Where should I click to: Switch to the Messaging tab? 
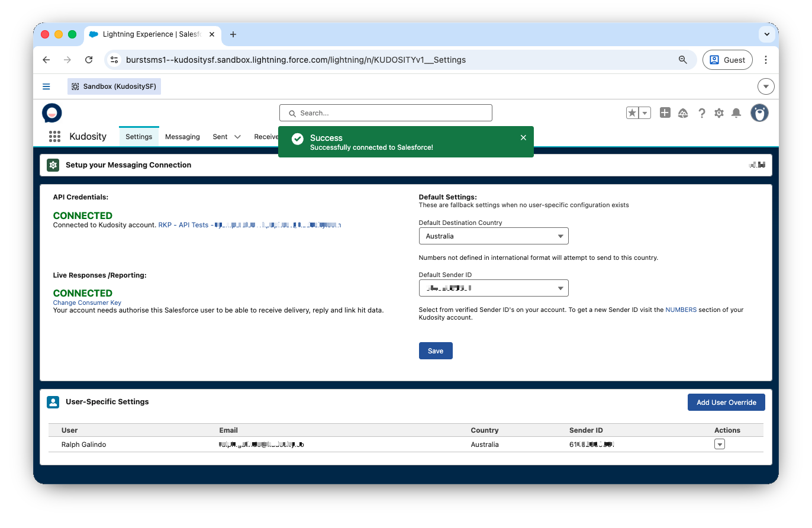point(182,137)
